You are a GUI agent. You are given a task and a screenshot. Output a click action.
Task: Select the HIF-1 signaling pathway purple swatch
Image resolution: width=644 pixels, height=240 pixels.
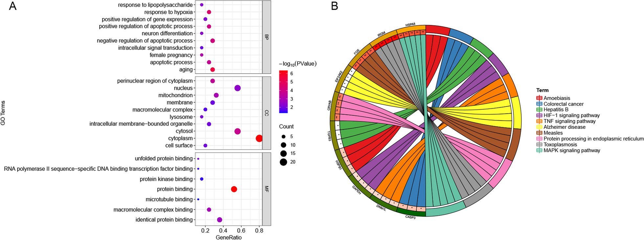click(539, 115)
